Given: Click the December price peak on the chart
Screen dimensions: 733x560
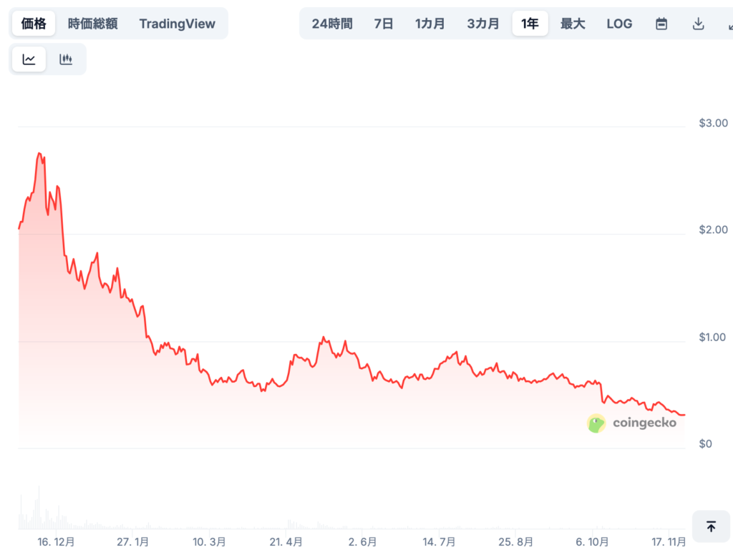Looking at the screenshot, I should [x=39, y=154].
